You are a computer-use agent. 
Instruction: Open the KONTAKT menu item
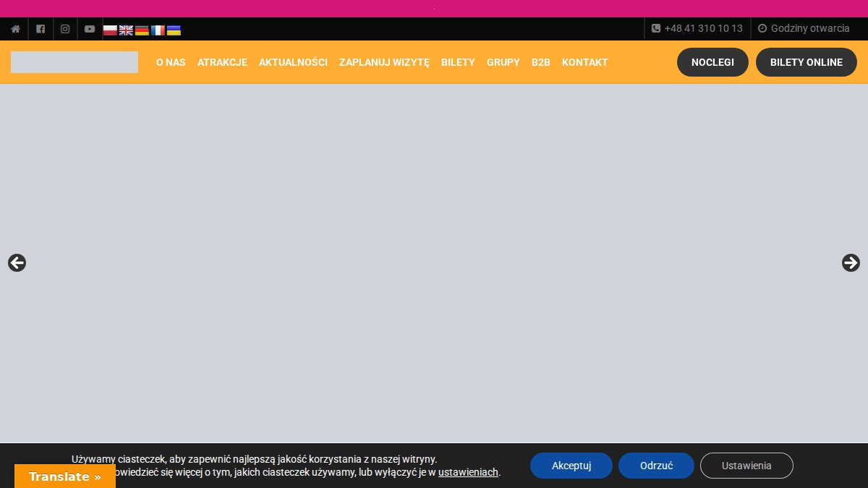[x=584, y=62]
